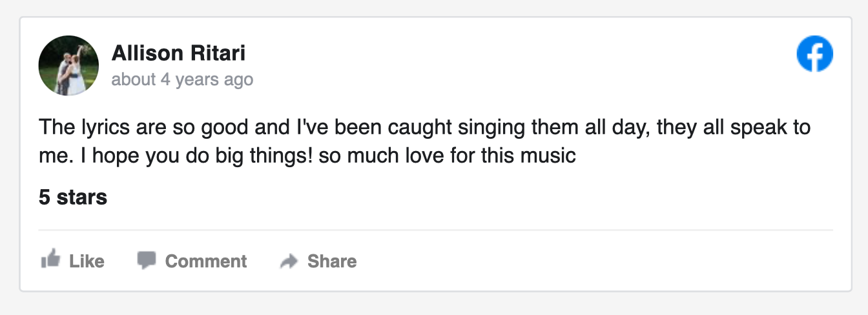The image size is (868, 315).
Task: Click the thumbs-up Like icon
Action: (x=50, y=260)
